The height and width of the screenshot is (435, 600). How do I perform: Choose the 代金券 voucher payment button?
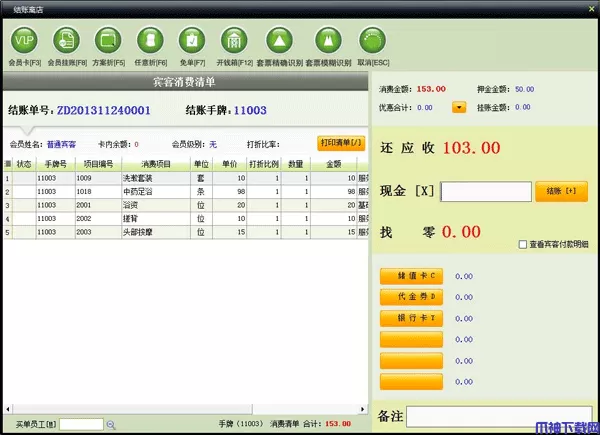click(411, 297)
